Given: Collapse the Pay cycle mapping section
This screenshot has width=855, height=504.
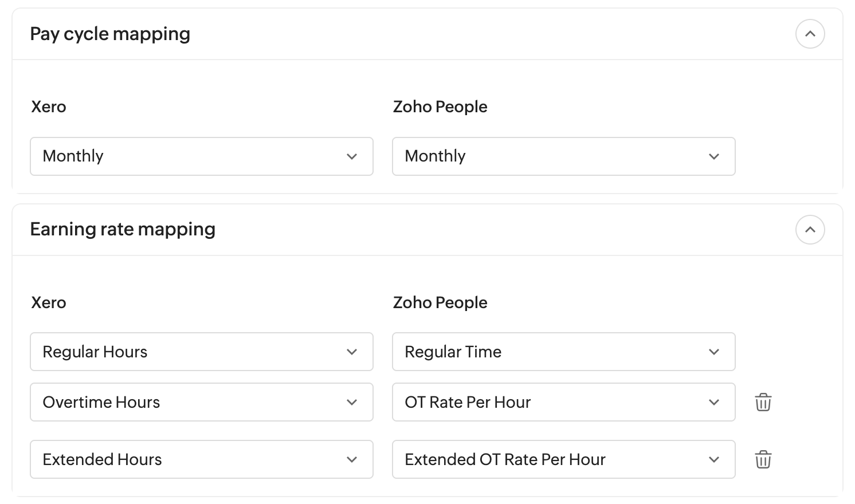Looking at the screenshot, I should [x=810, y=34].
